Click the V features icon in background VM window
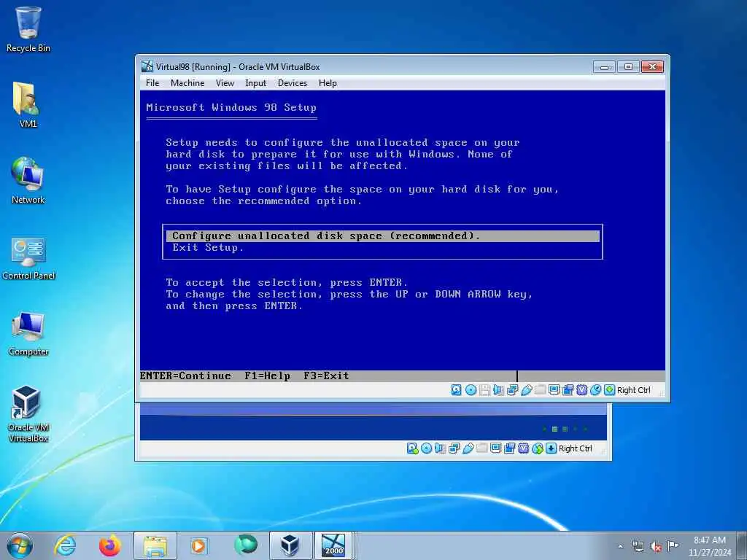 coord(524,448)
